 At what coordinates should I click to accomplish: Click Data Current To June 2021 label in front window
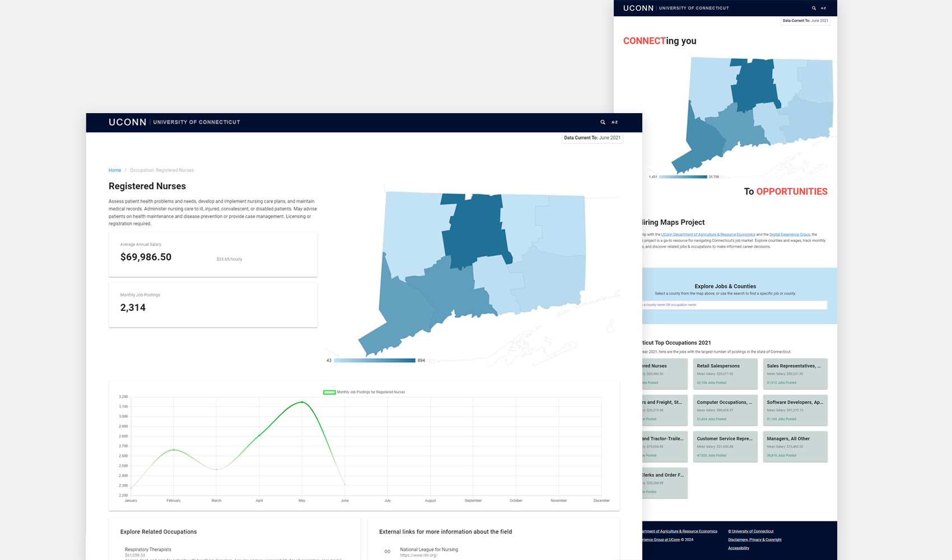click(x=592, y=138)
